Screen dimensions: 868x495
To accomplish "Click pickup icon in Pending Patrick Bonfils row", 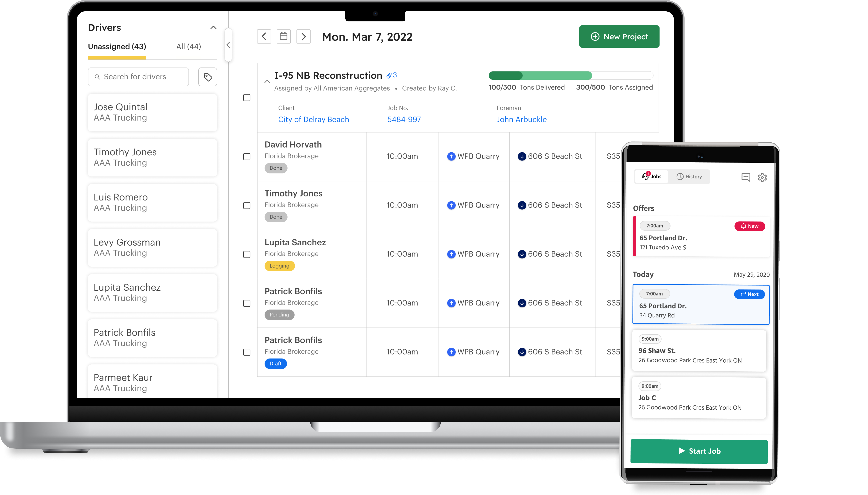I will pyautogui.click(x=451, y=303).
